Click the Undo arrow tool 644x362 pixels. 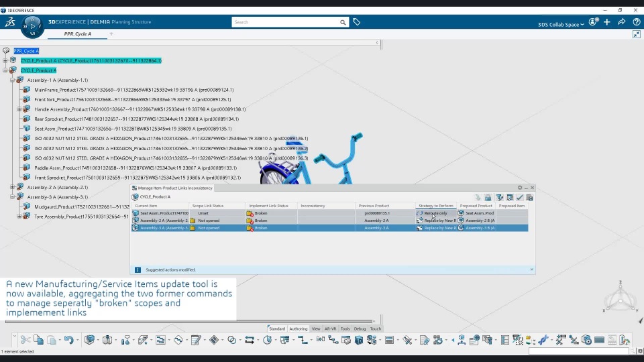(x=68, y=340)
